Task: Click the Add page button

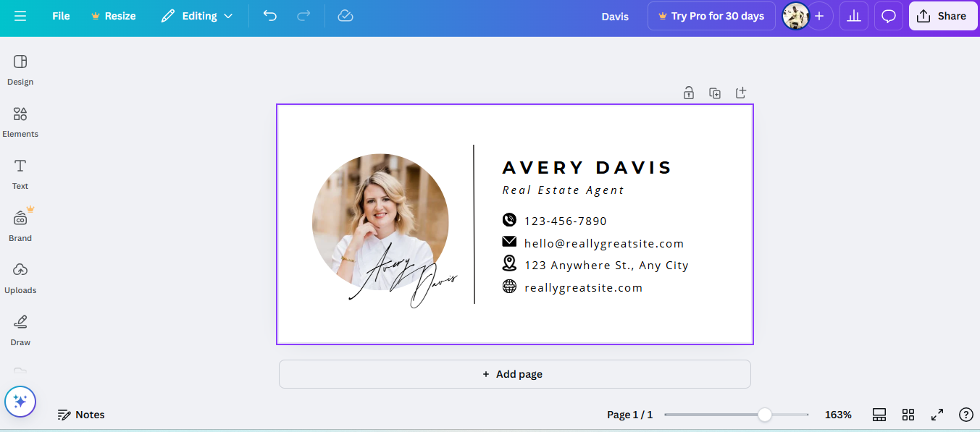Action: point(514,374)
